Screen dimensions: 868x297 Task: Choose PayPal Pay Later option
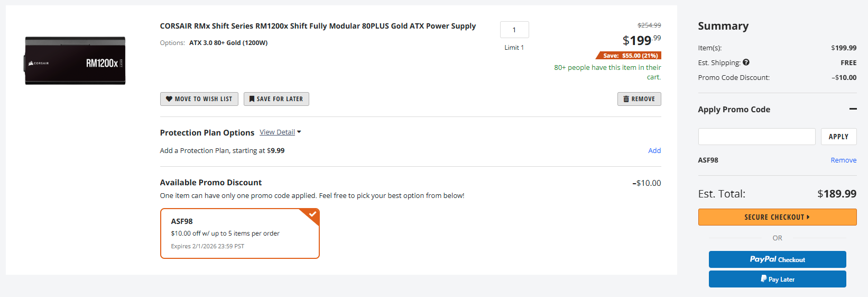point(777,279)
